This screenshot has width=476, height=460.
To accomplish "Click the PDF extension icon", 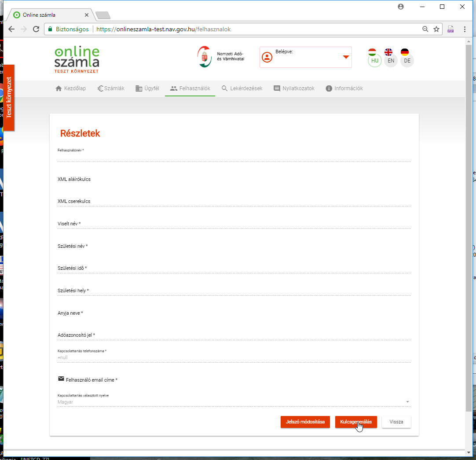I will coord(450,29).
